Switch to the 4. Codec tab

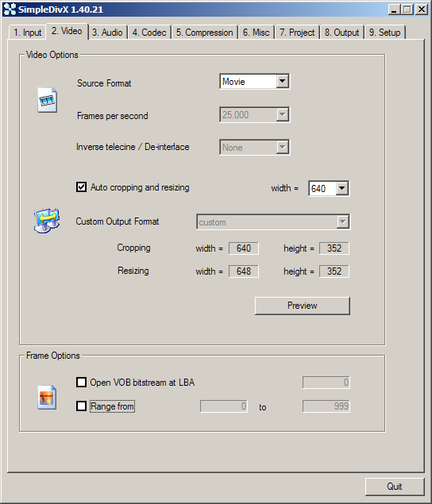tap(149, 33)
